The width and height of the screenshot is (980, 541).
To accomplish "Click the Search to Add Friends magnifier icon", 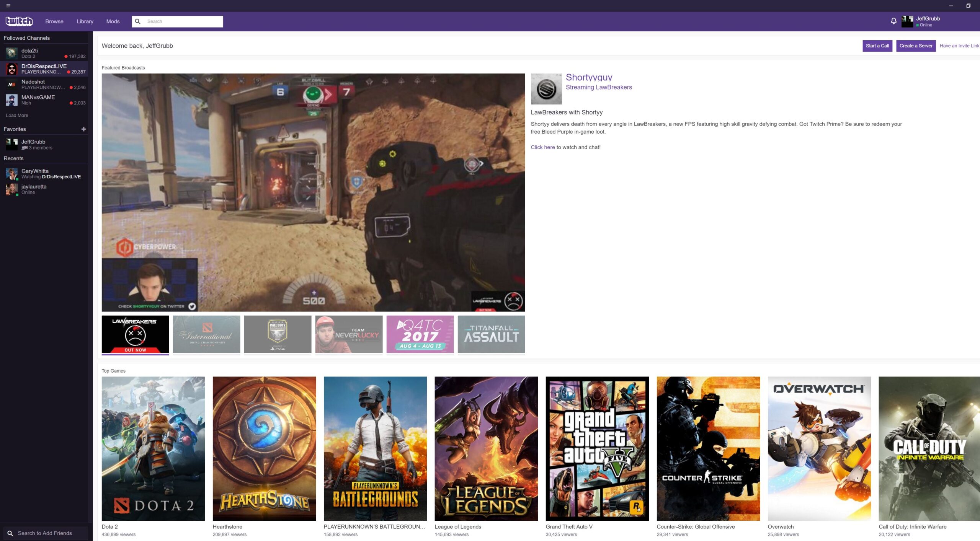I will (x=10, y=533).
